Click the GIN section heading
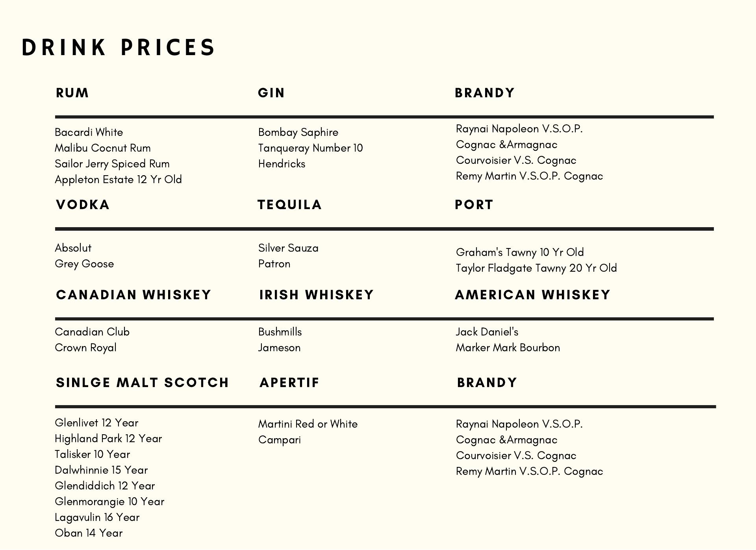Viewport: 756px width, 550px height. [271, 93]
